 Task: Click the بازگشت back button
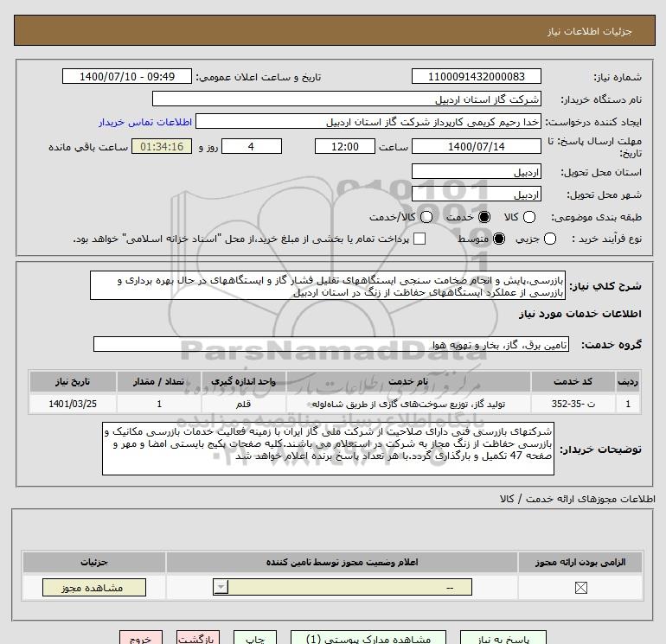[x=198, y=638]
